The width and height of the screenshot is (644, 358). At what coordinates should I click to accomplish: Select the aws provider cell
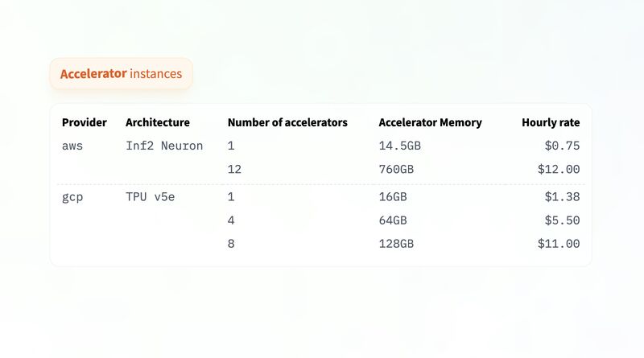pyautogui.click(x=72, y=146)
